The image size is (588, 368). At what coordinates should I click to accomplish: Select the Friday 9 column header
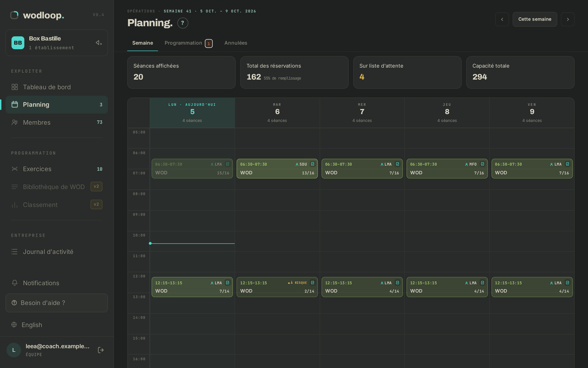[x=532, y=113]
